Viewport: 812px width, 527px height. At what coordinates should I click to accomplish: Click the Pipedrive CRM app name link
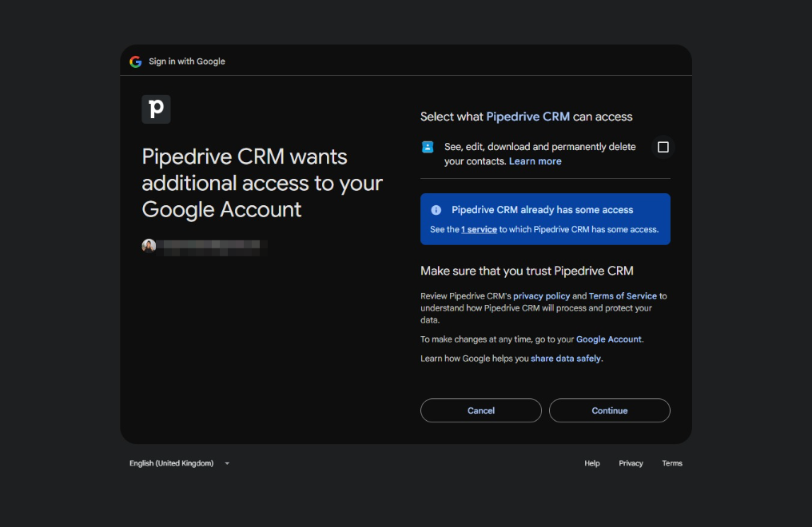tap(527, 117)
